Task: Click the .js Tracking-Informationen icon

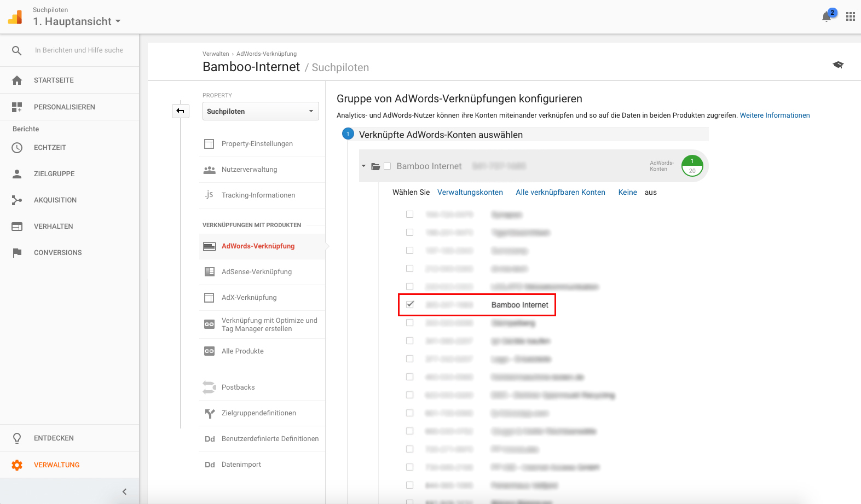Action: tap(209, 195)
